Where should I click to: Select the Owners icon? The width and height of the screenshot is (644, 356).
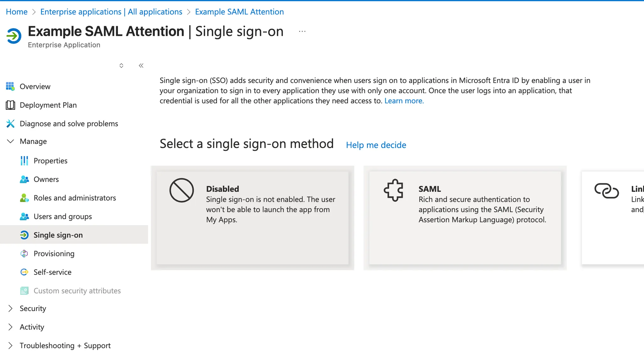coord(25,179)
